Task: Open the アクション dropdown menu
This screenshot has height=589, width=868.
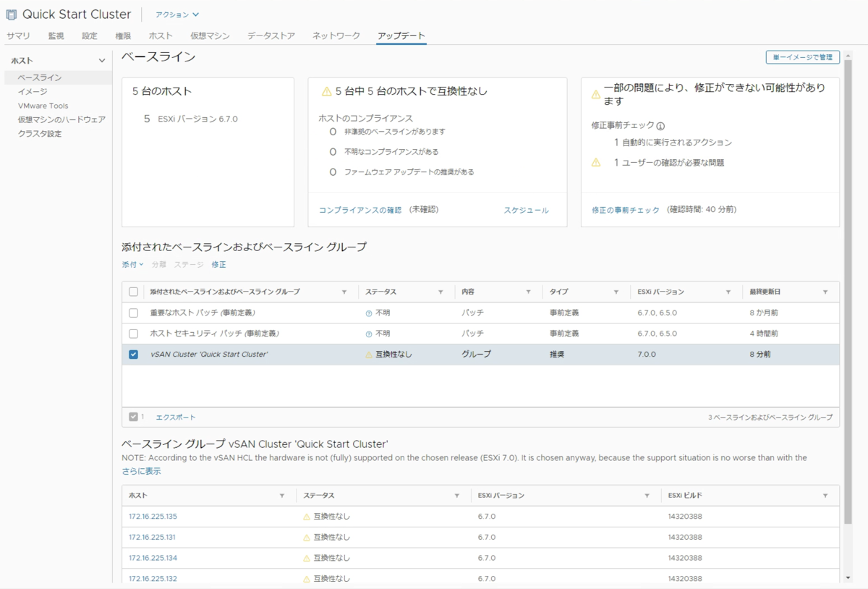Action: (177, 14)
